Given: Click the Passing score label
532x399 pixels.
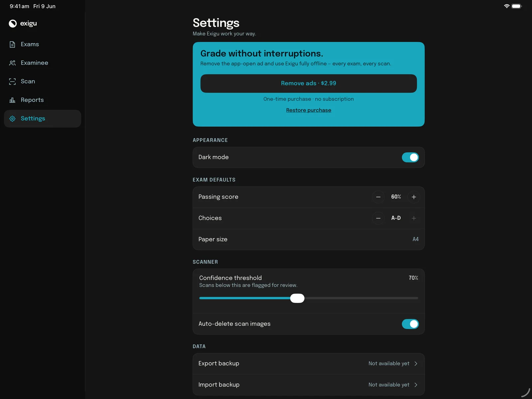Looking at the screenshot, I should (x=218, y=197).
